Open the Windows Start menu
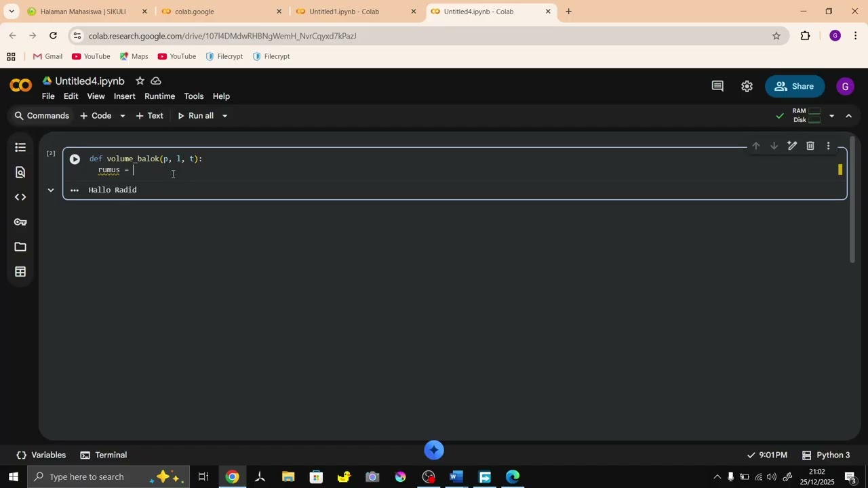This screenshot has height=488, width=868. coord(13,477)
